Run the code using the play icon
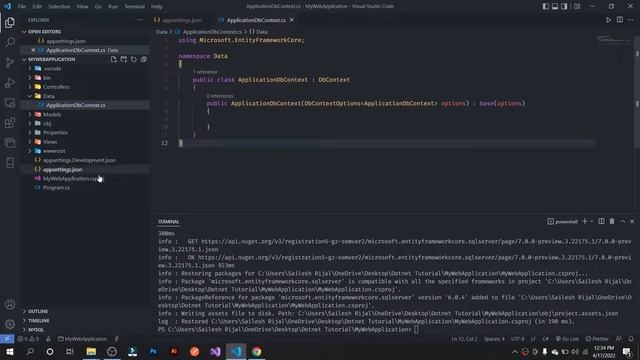 (x=608, y=20)
